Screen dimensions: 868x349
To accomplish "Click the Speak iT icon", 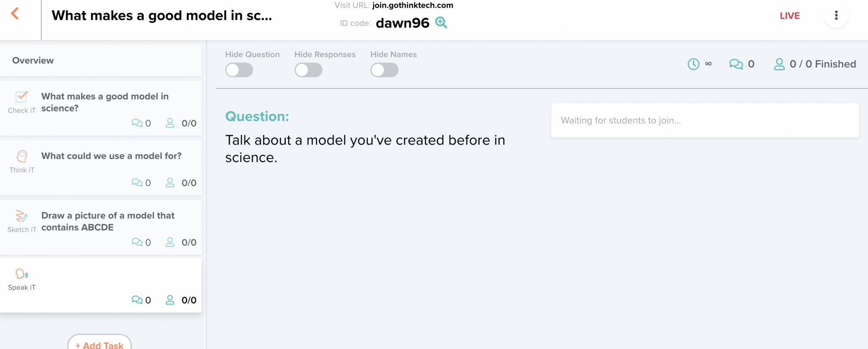I will (x=22, y=274).
